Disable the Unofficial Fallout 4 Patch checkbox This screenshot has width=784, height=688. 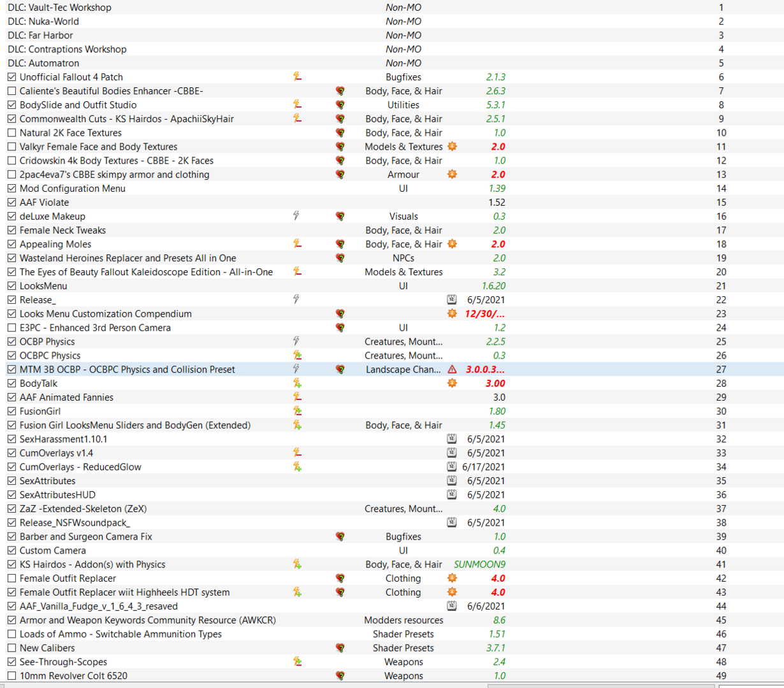(11, 77)
